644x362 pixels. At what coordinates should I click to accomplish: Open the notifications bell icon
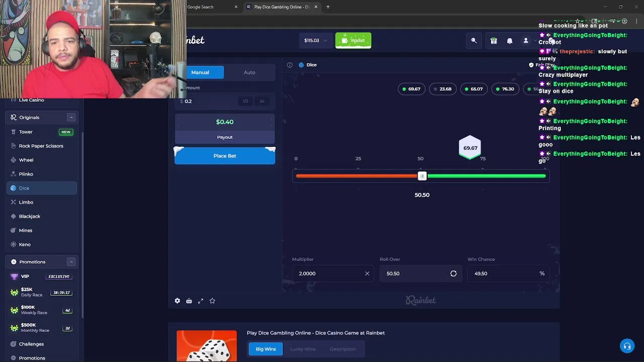tap(510, 41)
